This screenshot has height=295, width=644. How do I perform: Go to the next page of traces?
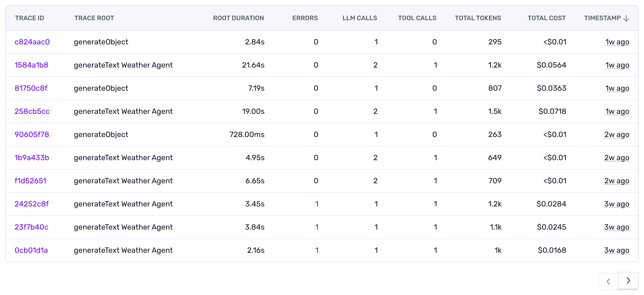click(x=628, y=281)
